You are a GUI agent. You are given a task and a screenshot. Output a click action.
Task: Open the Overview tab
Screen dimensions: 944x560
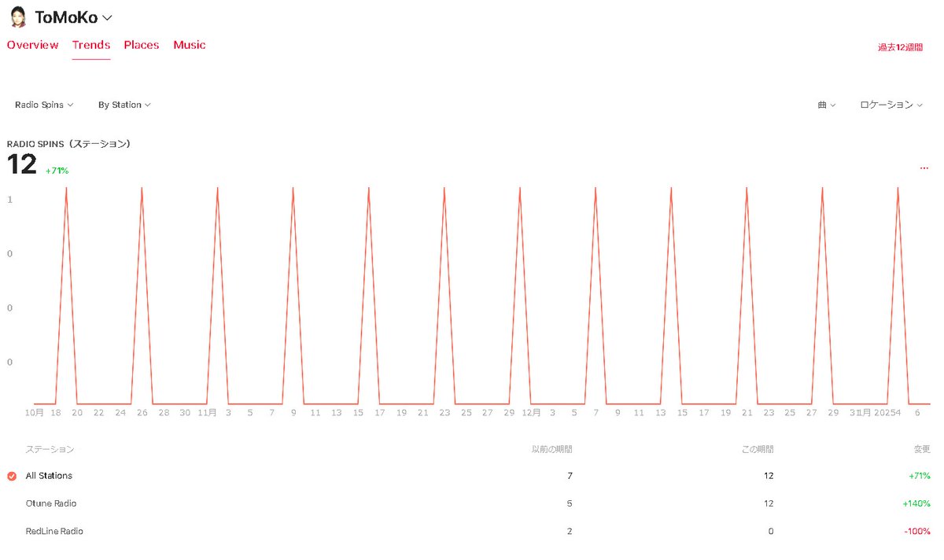point(32,45)
